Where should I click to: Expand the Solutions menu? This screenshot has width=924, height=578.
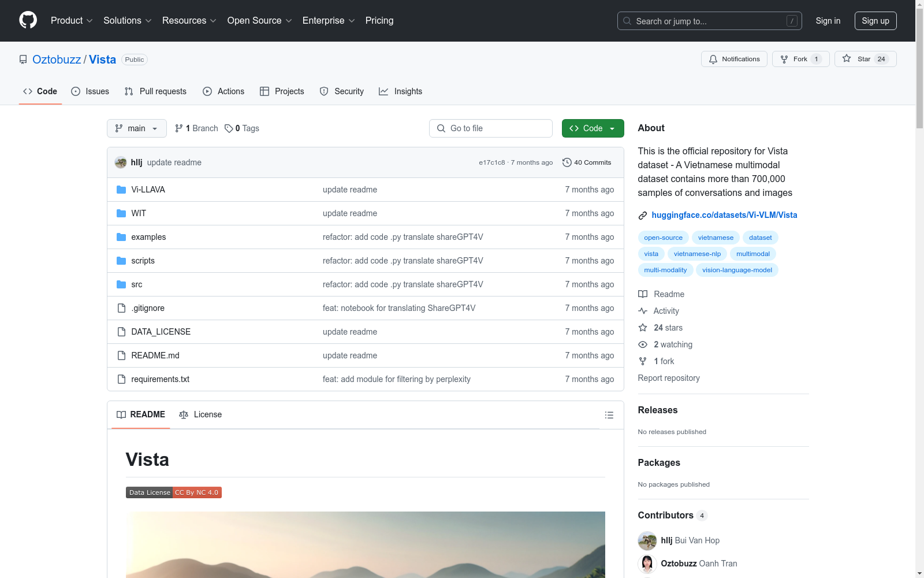point(127,20)
